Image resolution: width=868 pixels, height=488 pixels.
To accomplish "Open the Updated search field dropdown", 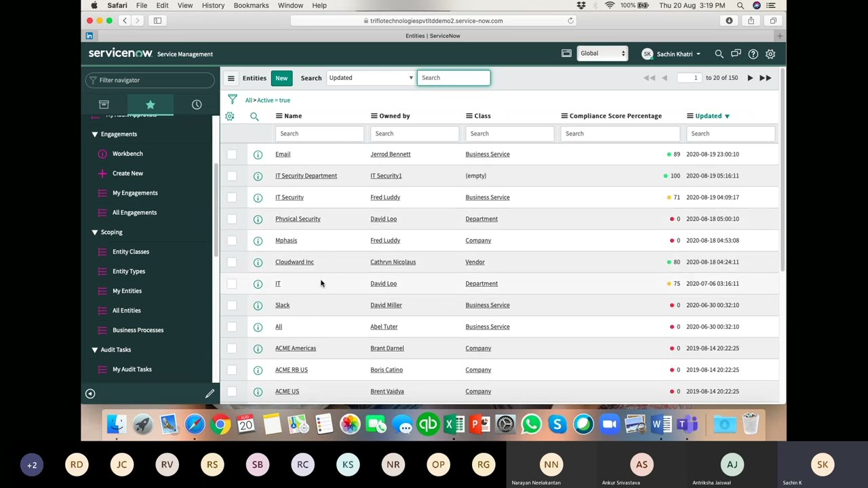I will pyautogui.click(x=370, y=78).
